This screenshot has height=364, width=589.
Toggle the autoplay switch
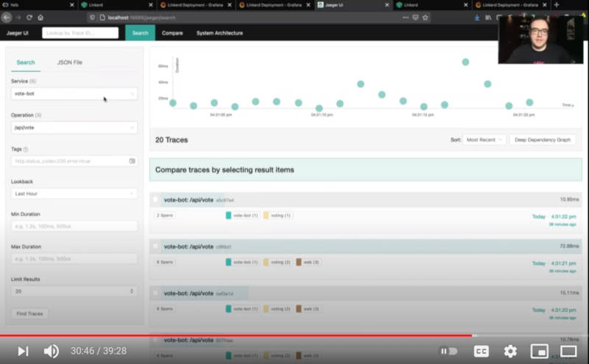click(448, 351)
